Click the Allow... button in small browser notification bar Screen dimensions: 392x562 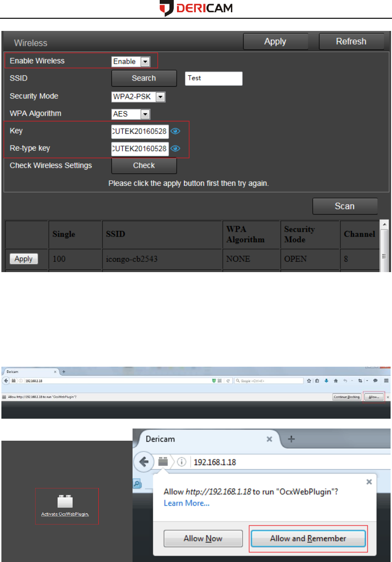tap(374, 397)
